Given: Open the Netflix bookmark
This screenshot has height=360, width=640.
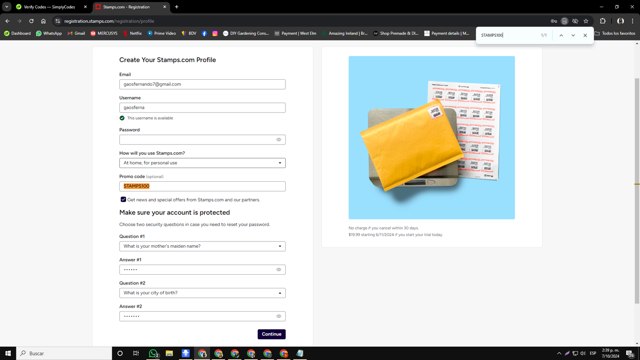Looking at the screenshot, I should [132, 33].
